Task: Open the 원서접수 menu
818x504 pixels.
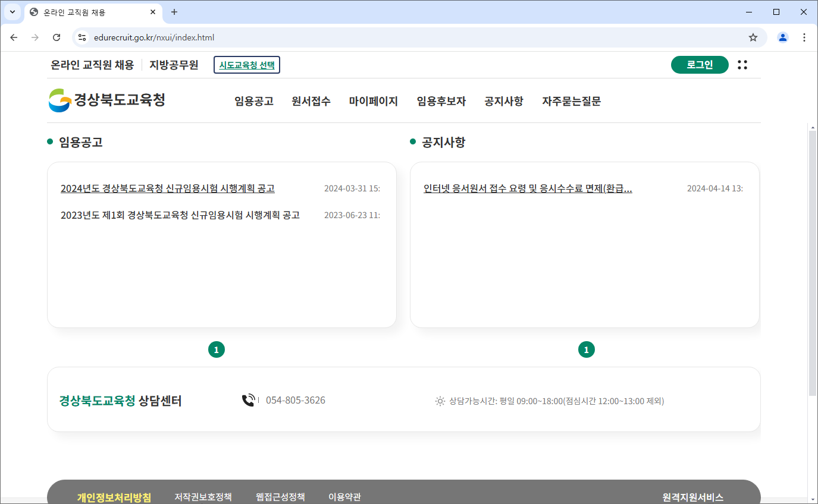Action: pos(311,101)
